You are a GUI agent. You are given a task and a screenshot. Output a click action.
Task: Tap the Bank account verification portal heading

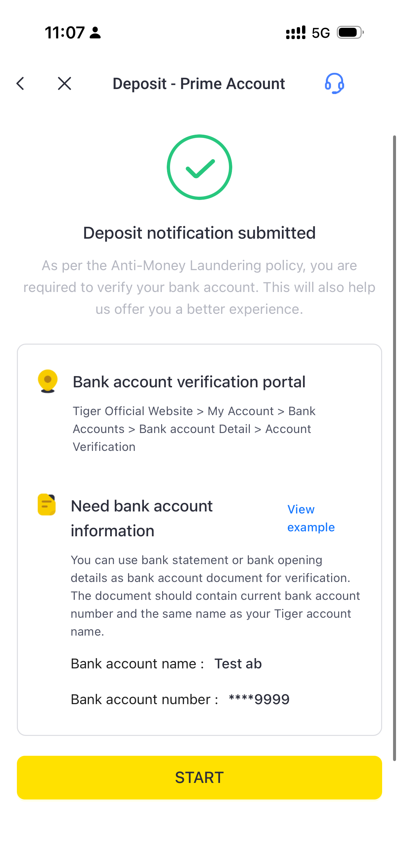tap(189, 382)
